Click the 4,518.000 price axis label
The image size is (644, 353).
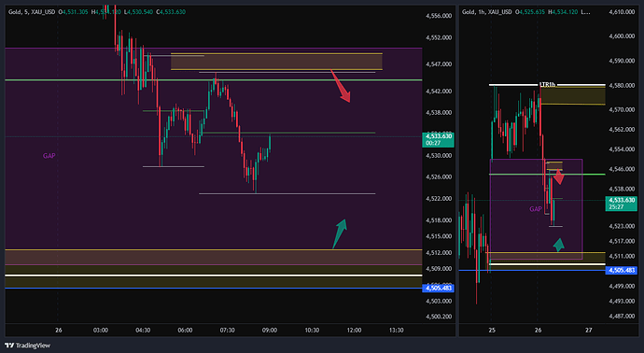click(x=439, y=219)
